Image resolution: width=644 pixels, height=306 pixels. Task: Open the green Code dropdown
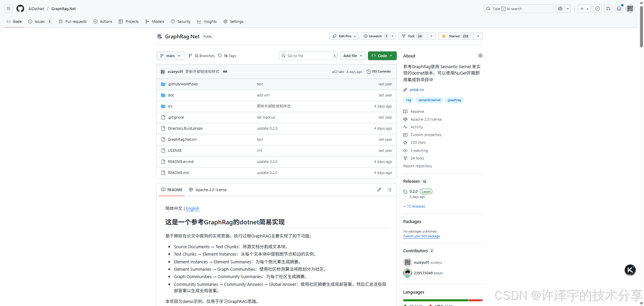tap(382, 56)
